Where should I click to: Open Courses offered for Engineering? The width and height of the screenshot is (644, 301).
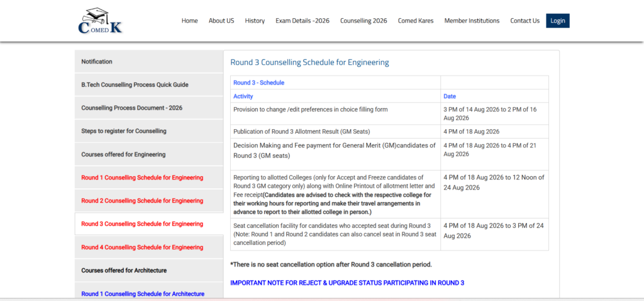click(x=149, y=155)
